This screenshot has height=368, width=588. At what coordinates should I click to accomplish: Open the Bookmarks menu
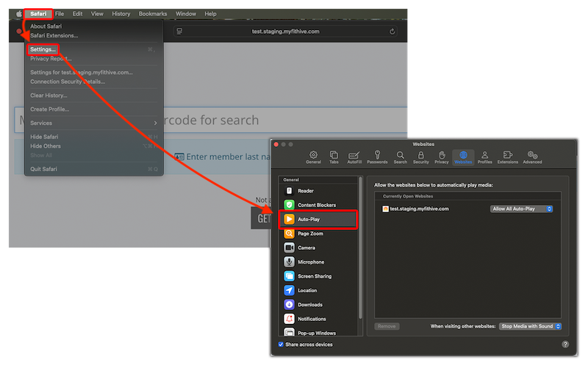point(153,14)
